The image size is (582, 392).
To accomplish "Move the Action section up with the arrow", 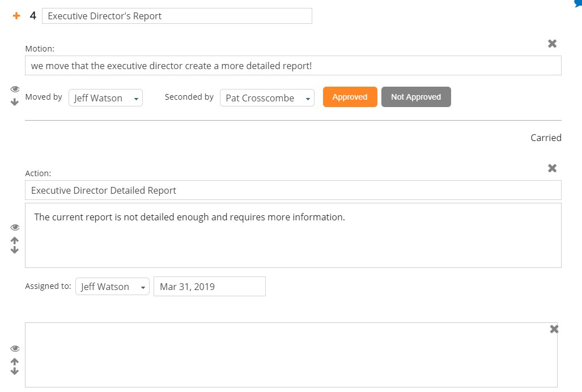I will click(15, 240).
